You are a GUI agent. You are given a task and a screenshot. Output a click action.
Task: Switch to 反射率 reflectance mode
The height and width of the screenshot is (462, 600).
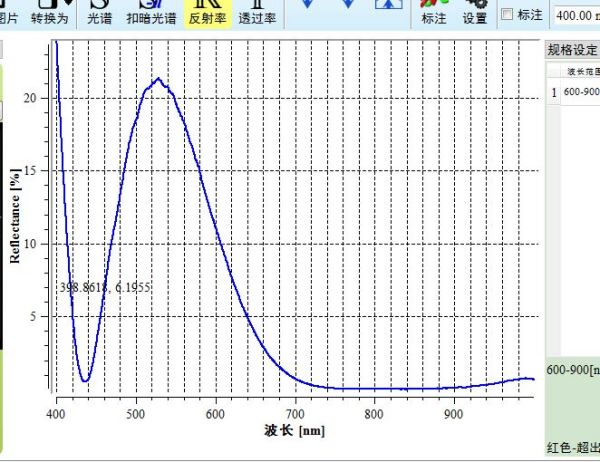206,13
